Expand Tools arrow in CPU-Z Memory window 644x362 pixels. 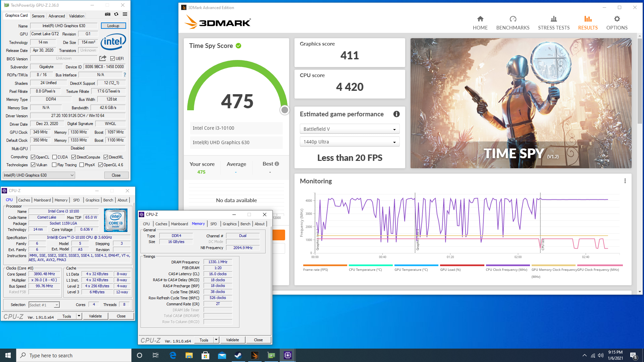point(216,340)
